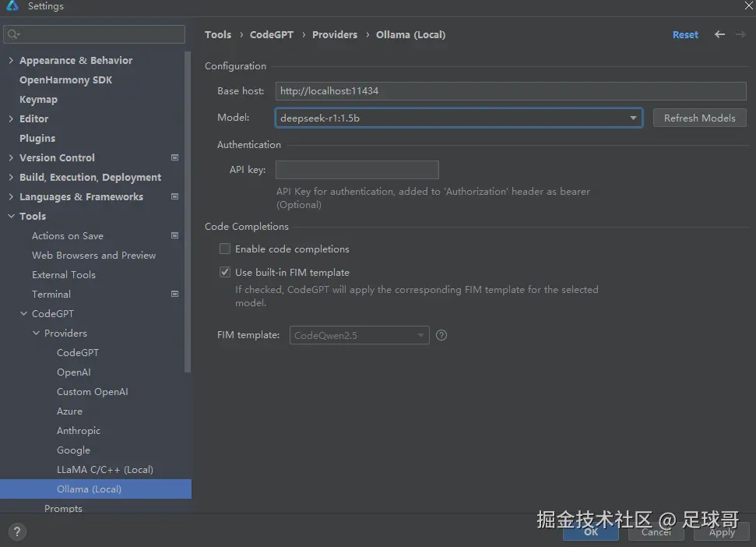The image size is (756, 547).
Task: Open the Help question mark button
Action: (17, 531)
